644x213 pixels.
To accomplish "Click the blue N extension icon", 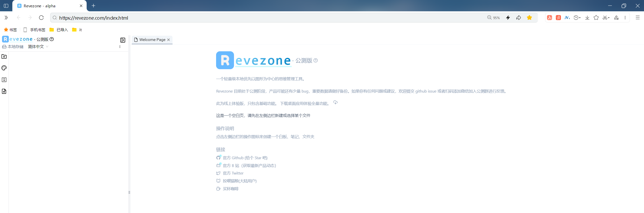I will 567,18.
